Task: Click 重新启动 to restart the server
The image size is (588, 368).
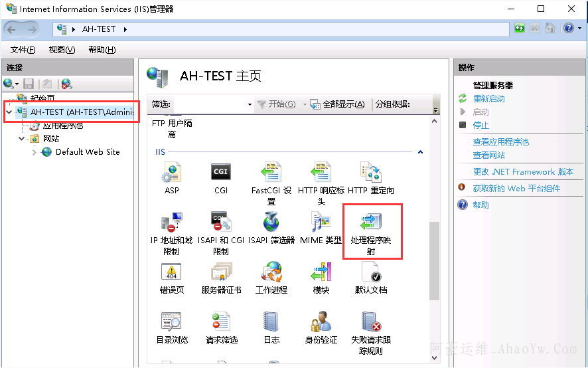Action: pos(488,98)
